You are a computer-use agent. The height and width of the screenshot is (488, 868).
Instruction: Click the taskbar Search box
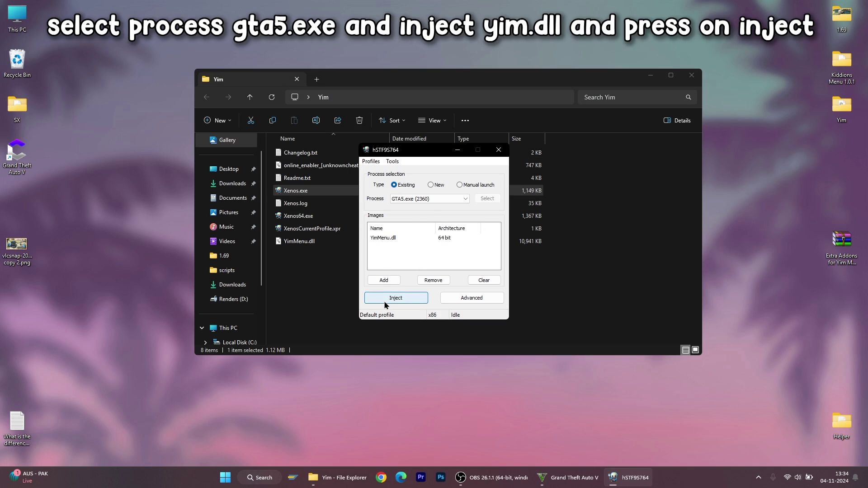260,477
